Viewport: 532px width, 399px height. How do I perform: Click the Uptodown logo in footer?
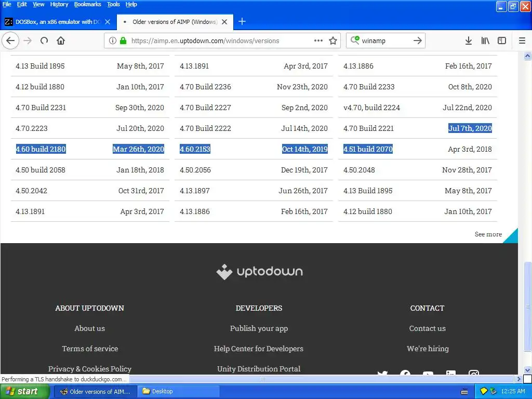pos(259,272)
